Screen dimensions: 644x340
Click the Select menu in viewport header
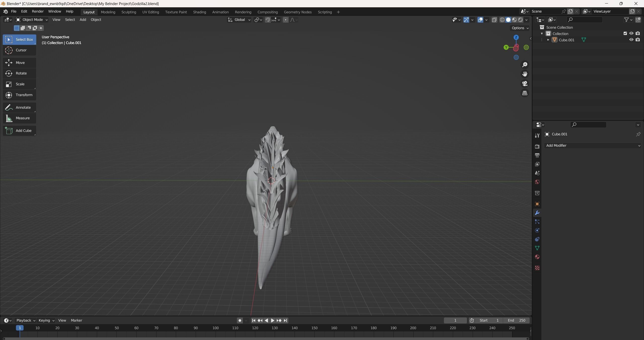tap(70, 20)
